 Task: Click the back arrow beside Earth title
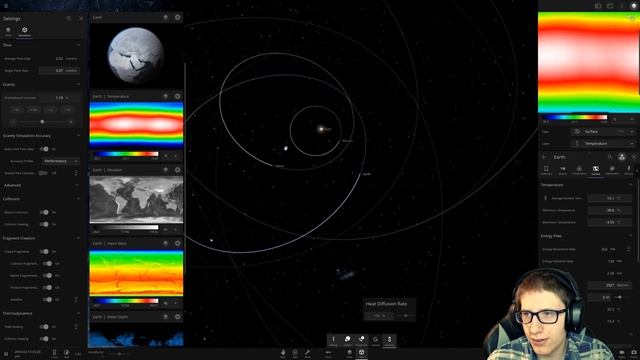(544, 157)
